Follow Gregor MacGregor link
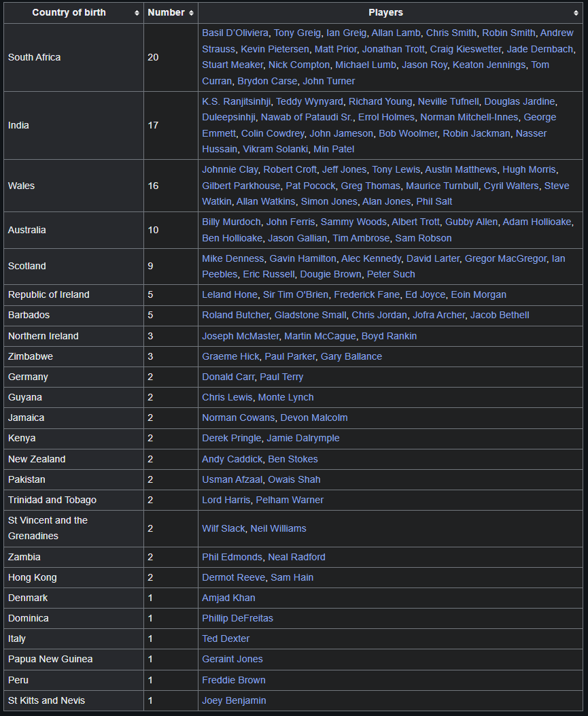The height and width of the screenshot is (716, 588). [x=505, y=258]
